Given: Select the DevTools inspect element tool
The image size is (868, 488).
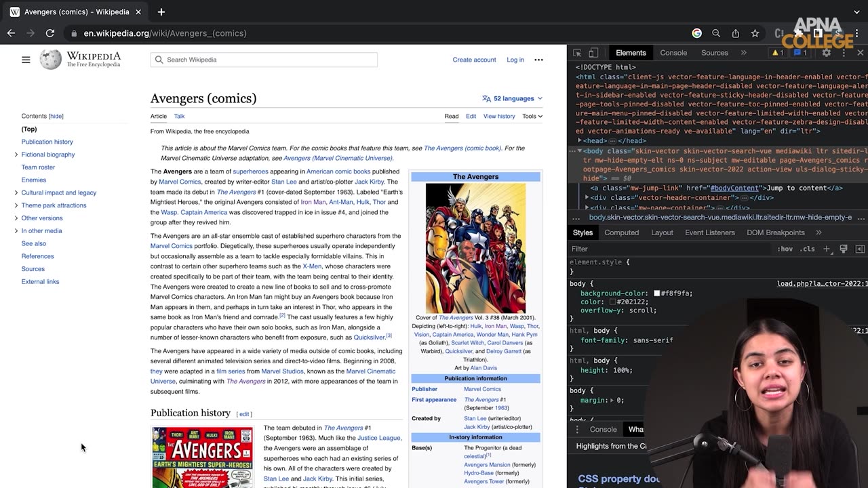Looking at the screenshot, I should pos(577,53).
